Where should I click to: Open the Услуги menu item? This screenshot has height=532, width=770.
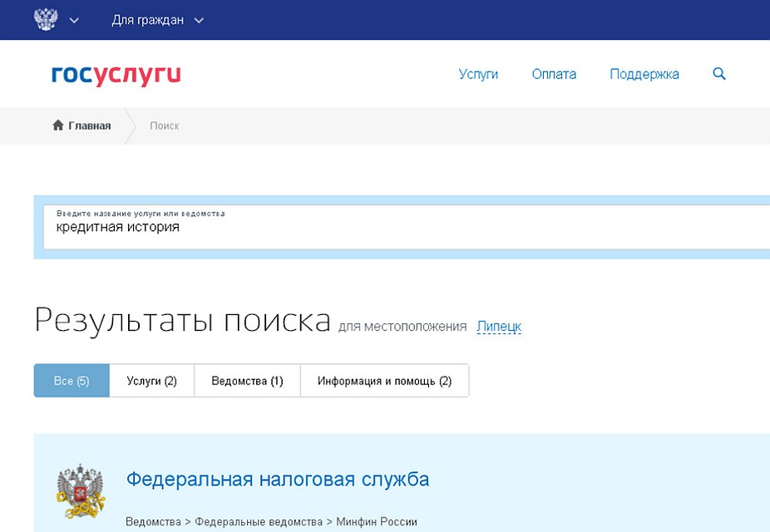click(x=478, y=74)
